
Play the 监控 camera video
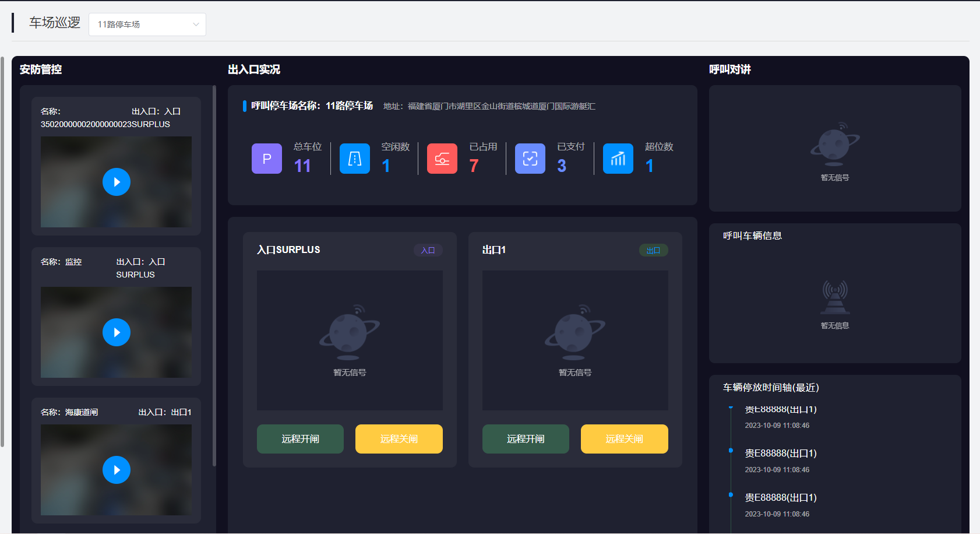(117, 332)
